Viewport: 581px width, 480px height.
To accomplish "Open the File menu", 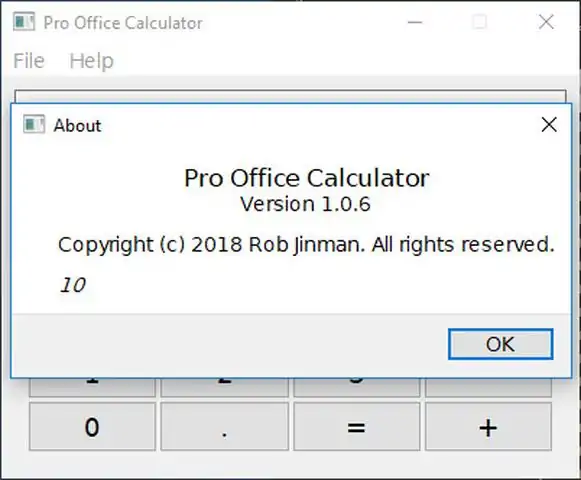I will (29, 60).
